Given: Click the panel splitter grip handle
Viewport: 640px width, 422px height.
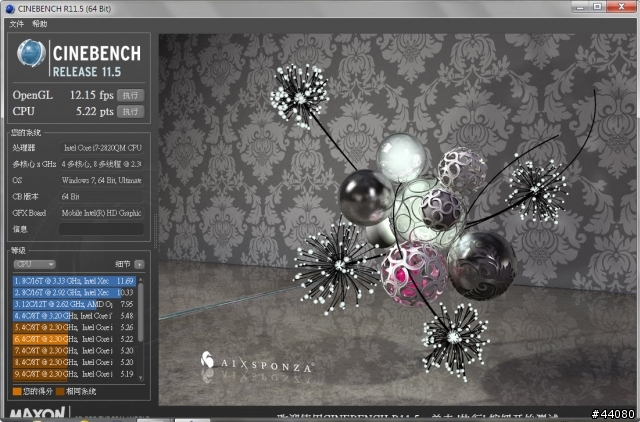Looking at the screenshot, I should [x=155, y=231].
